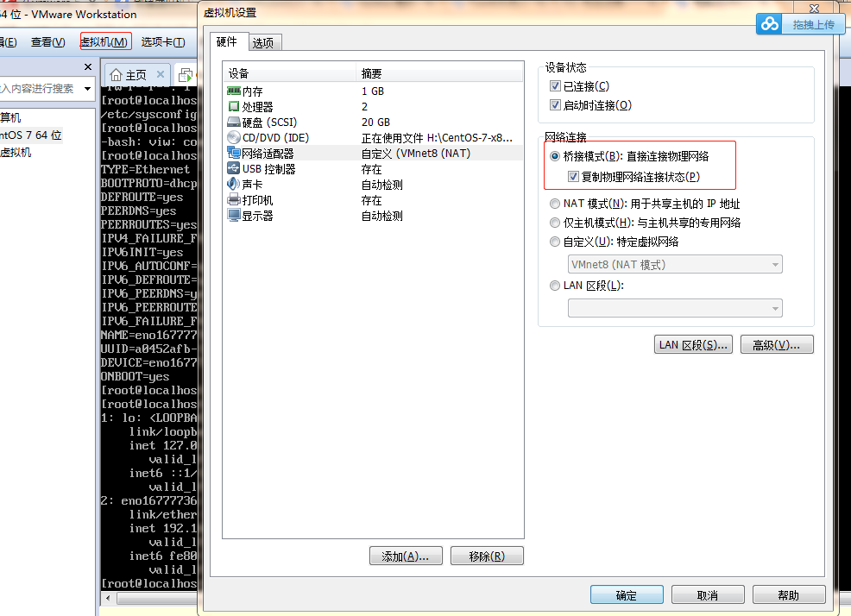Select 仅主机模式(H) radio button

click(555, 223)
